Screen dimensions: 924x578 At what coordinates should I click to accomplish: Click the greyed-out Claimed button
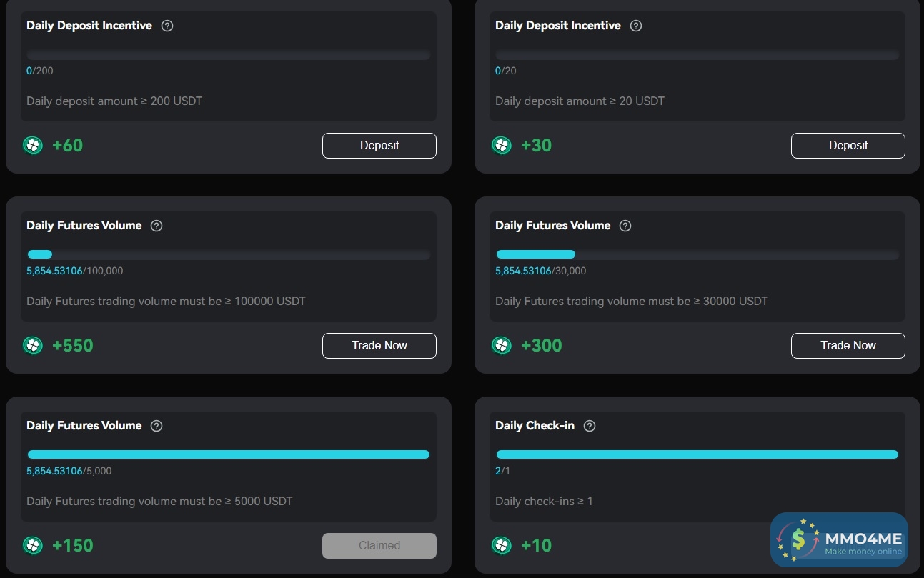click(x=379, y=546)
